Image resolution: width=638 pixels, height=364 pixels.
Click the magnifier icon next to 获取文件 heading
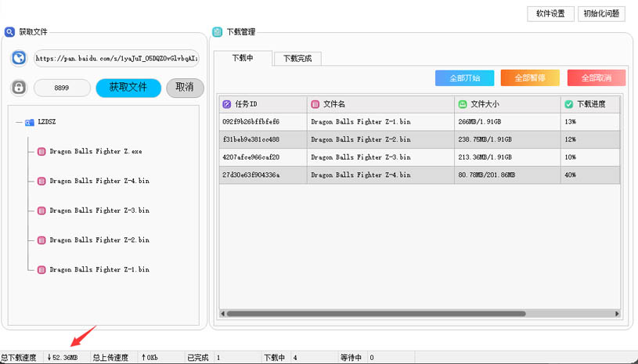pos(10,32)
